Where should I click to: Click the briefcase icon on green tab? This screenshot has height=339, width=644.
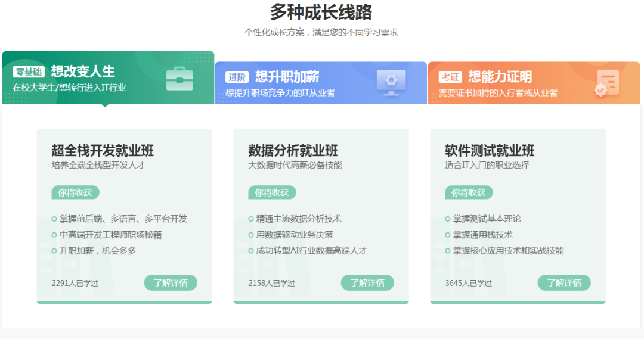179,79
